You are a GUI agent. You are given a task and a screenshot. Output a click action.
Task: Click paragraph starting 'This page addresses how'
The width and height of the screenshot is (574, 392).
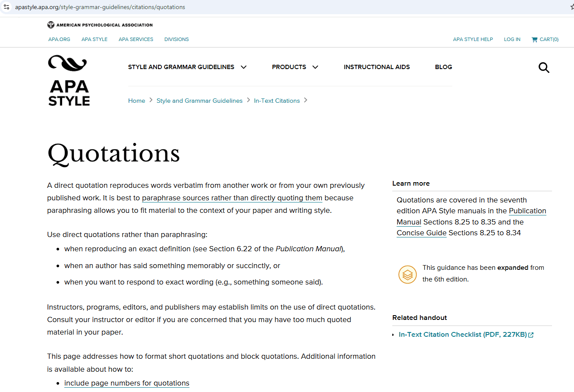(211, 363)
